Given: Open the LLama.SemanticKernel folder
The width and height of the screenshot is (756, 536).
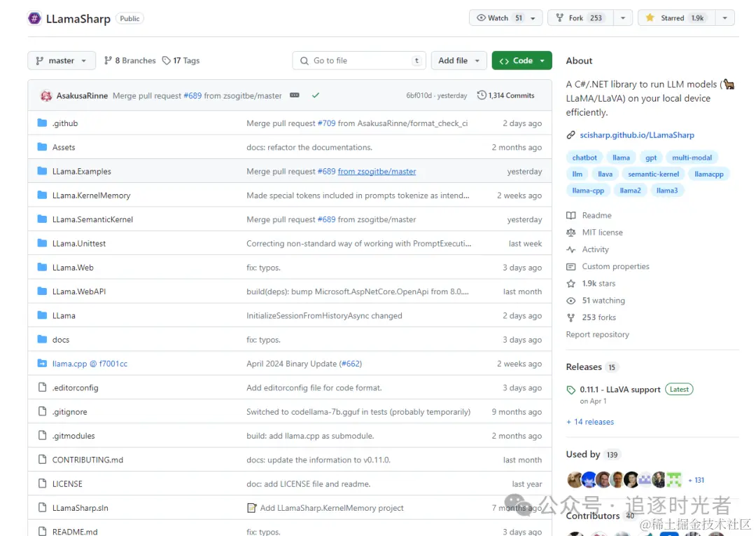Looking at the screenshot, I should coord(92,219).
